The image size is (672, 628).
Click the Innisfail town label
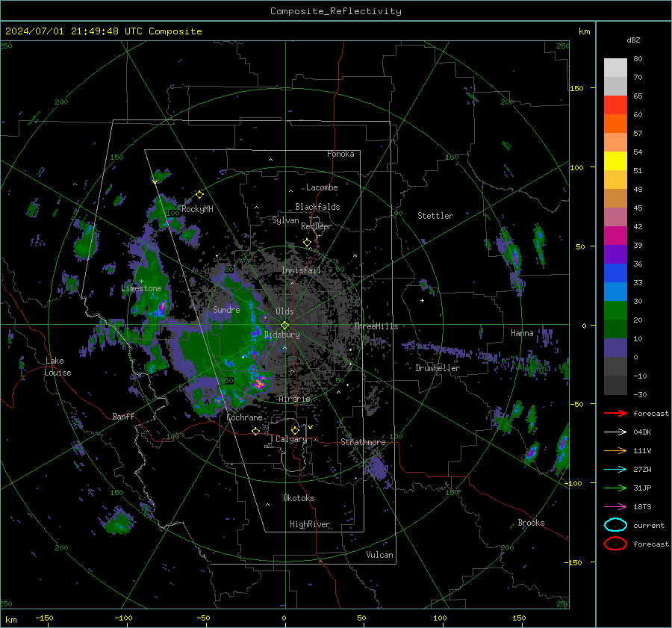coord(301,270)
